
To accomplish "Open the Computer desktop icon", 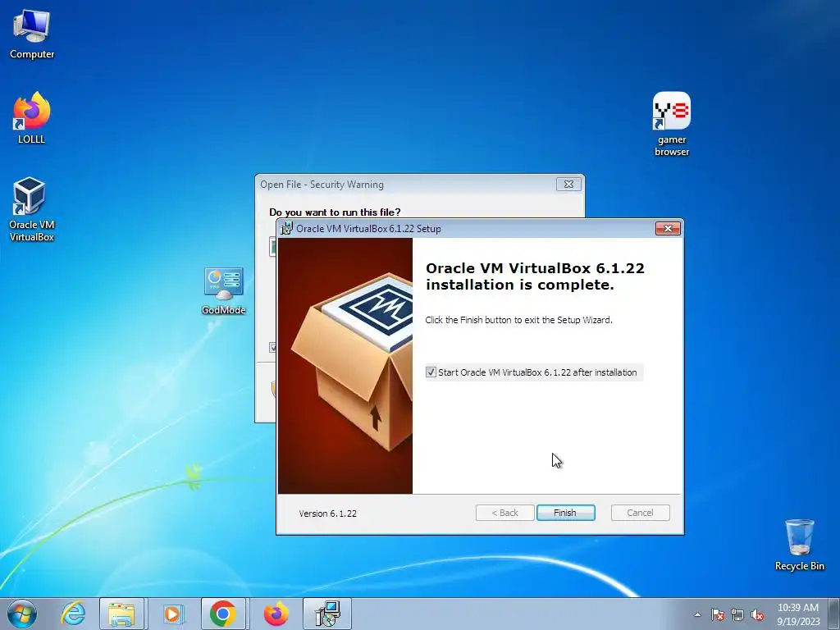I will coord(32,34).
